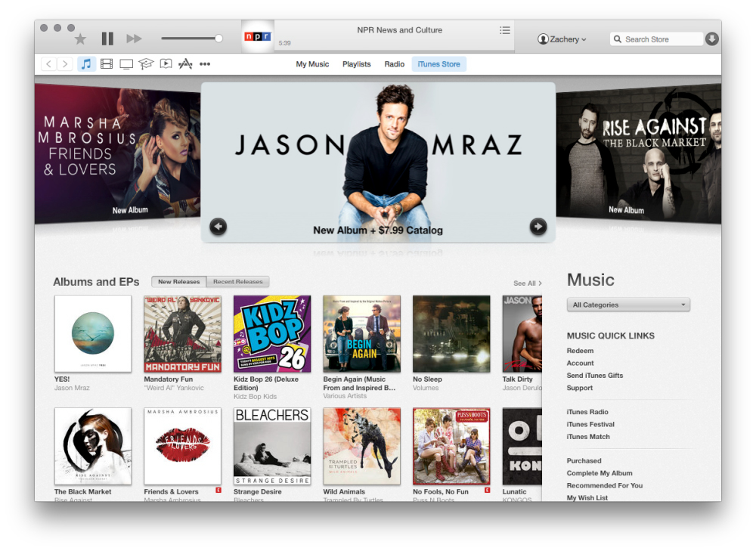Click the "Weird Al" Yankovic artist name
Viewport: 756px width, 551px height.
(174, 388)
